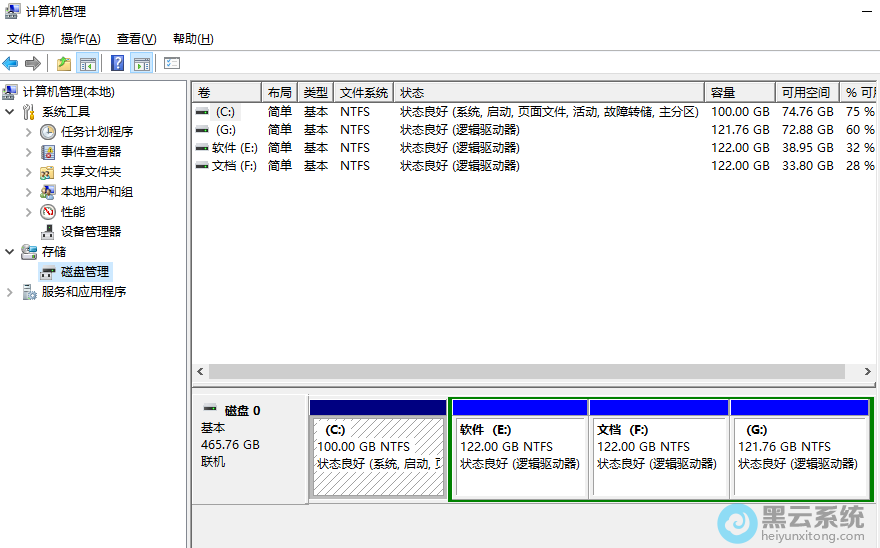Click the blue Back arrow toolbar icon

coord(11,64)
